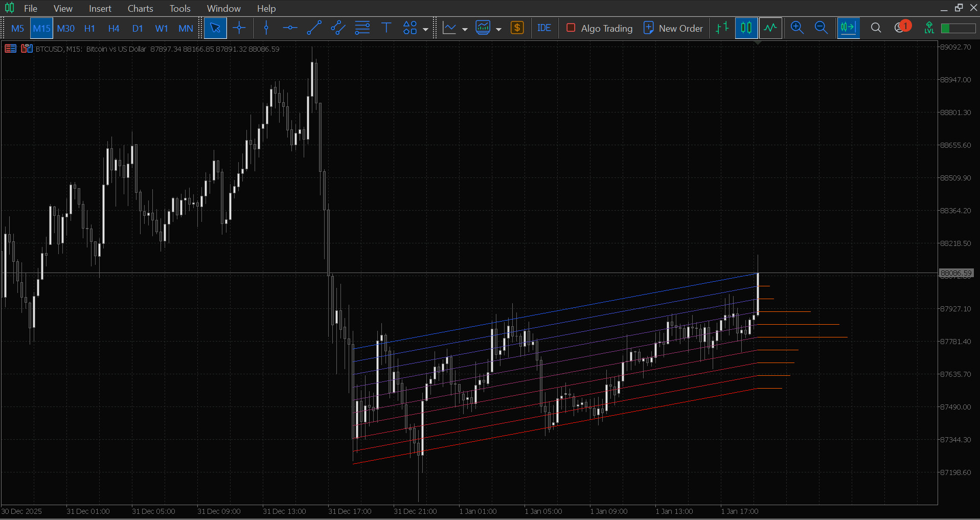This screenshot has height=520, width=980.
Task: Switch timeframe to H1
Action: click(89, 29)
